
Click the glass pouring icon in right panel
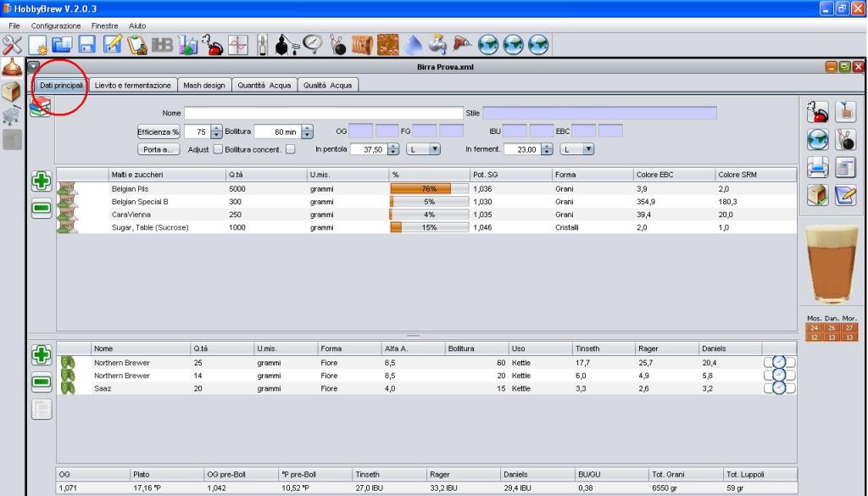pos(845,112)
